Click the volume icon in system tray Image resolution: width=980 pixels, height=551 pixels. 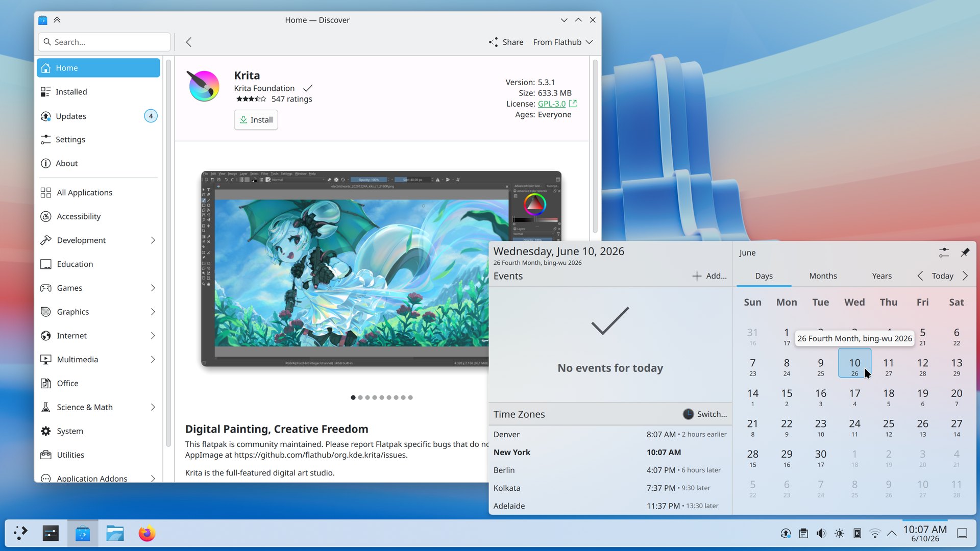[821, 534]
